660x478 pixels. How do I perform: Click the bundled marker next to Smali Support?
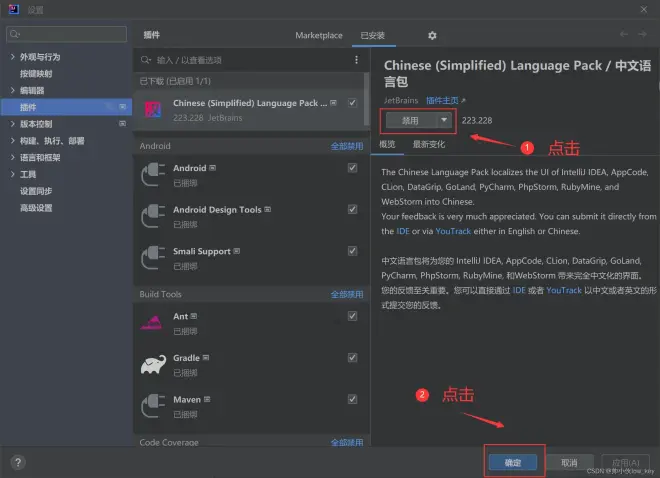point(237,251)
